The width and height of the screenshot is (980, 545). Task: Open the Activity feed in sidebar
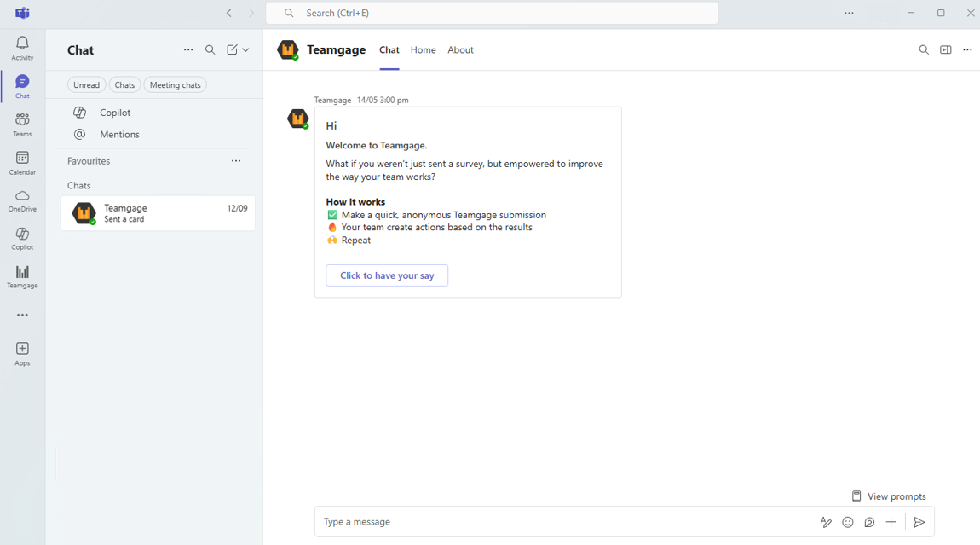point(22,48)
